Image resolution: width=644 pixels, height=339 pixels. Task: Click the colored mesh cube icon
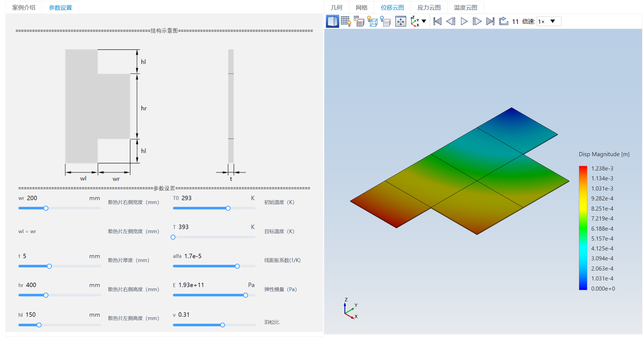[x=359, y=21]
